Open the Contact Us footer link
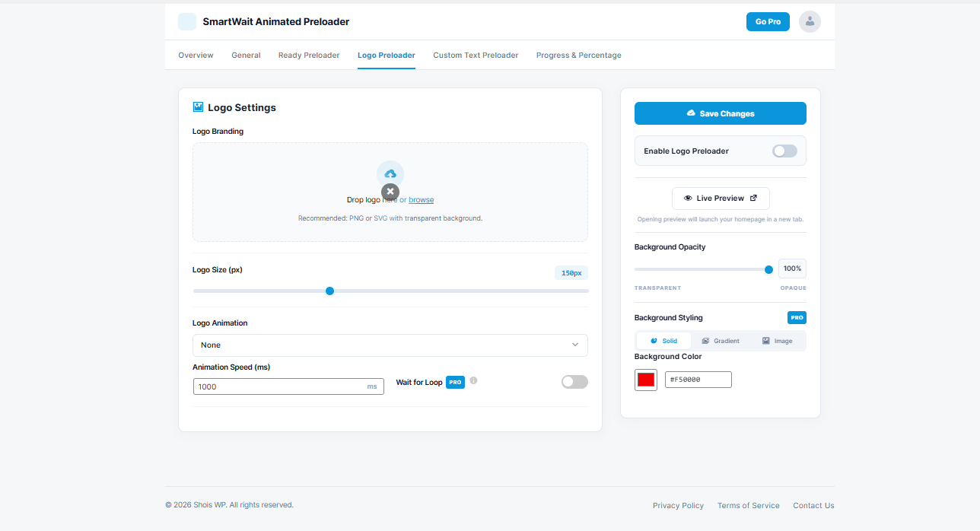The height and width of the screenshot is (531, 980). click(813, 505)
